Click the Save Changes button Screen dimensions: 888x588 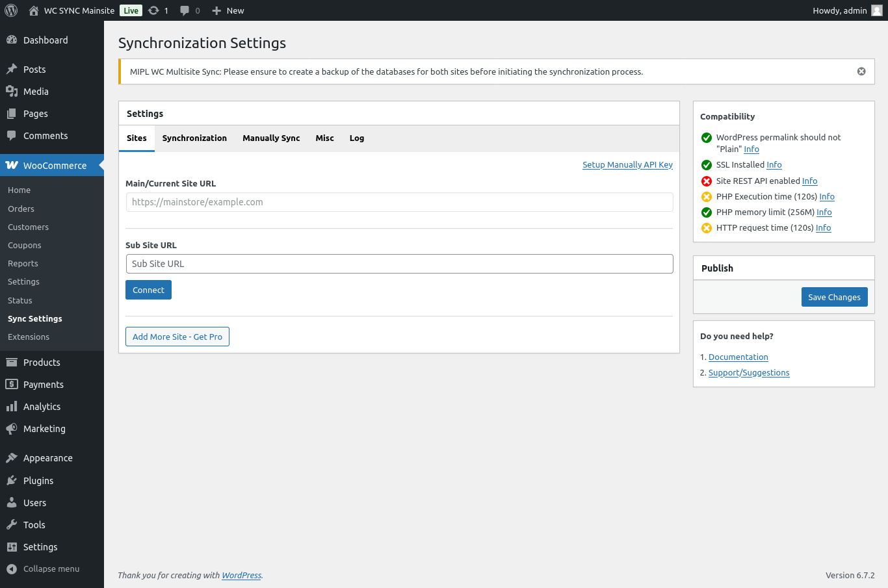point(834,297)
